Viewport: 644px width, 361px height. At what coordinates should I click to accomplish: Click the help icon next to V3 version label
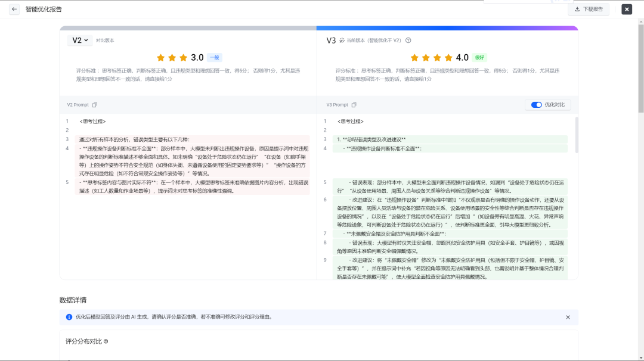point(408,41)
